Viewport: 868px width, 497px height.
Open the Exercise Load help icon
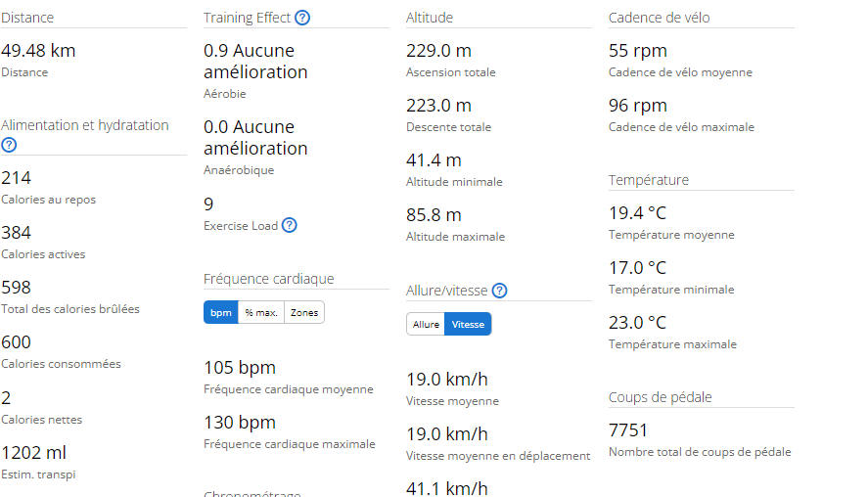(x=289, y=225)
